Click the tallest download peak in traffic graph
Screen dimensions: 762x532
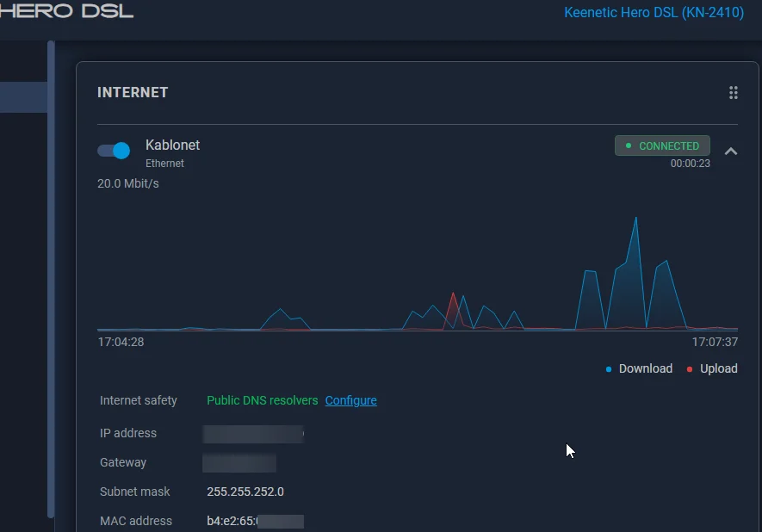coord(635,218)
